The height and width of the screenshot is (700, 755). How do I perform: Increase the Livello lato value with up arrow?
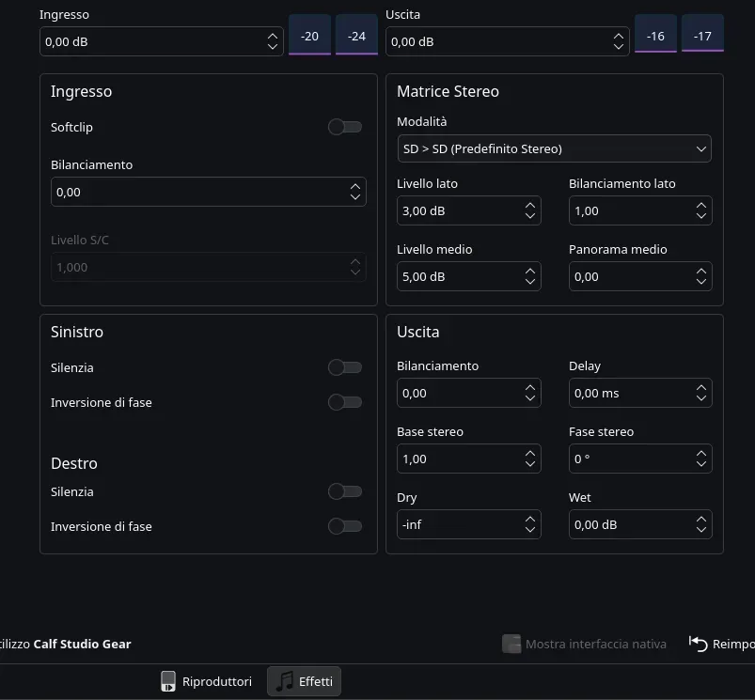tap(530, 206)
